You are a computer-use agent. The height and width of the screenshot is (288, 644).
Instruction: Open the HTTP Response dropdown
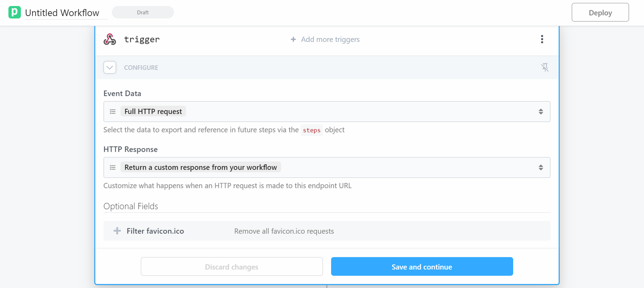click(x=327, y=168)
